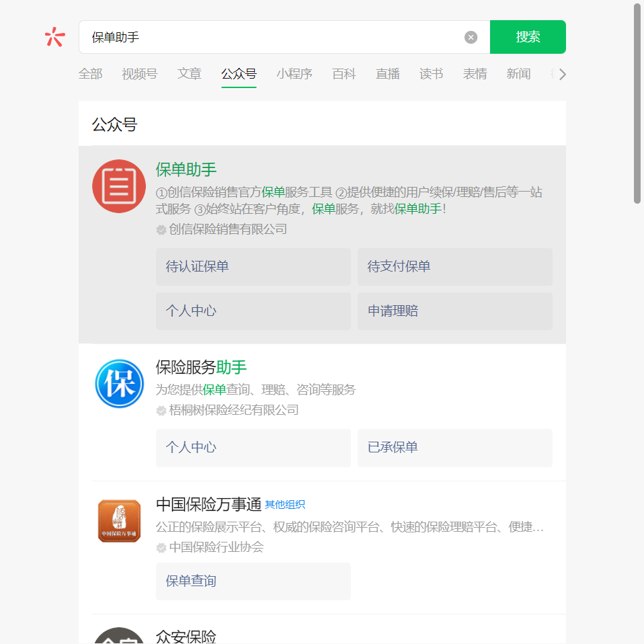Image resolution: width=644 pixels, height=644 pixels.
Task: Click the 中国保险万事通 description text
Action: point(350,526)
